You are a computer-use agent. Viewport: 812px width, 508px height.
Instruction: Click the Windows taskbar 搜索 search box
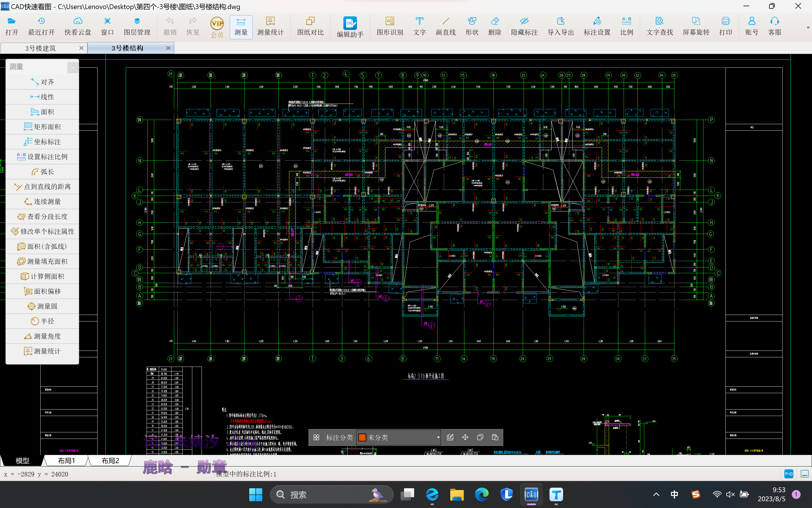pos(332,494)
